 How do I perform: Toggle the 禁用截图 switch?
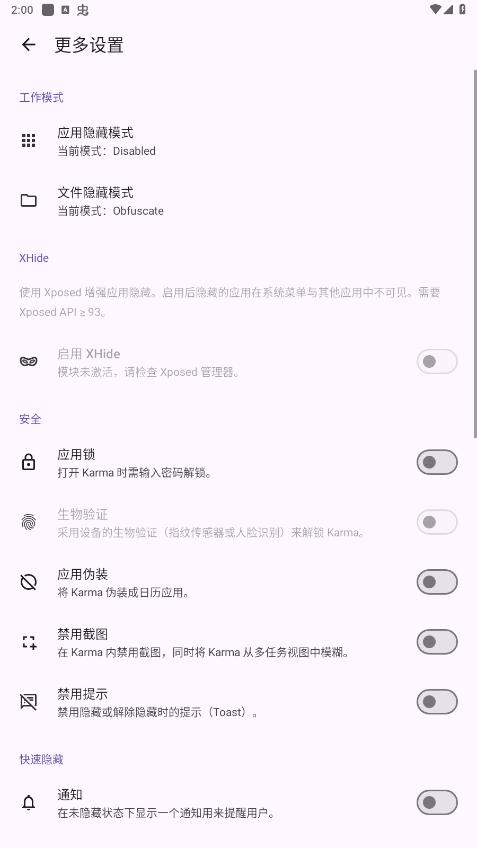click(437, 642)
